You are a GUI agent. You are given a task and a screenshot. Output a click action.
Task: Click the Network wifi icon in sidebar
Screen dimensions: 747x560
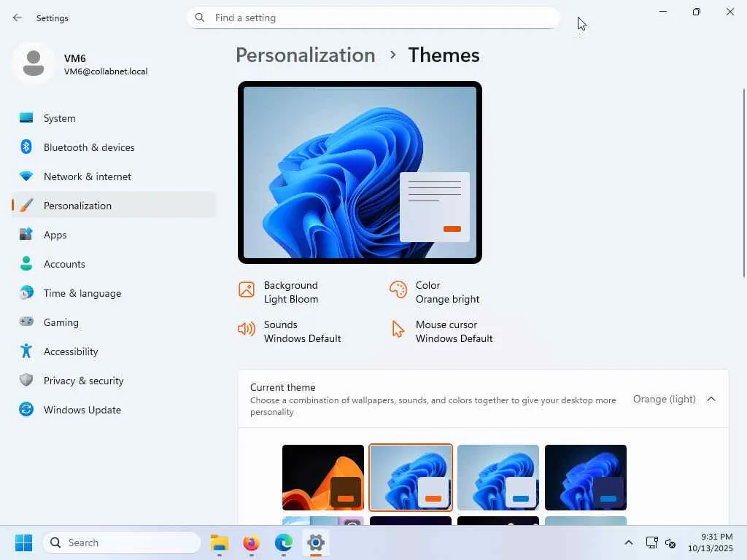click(26, 176)
